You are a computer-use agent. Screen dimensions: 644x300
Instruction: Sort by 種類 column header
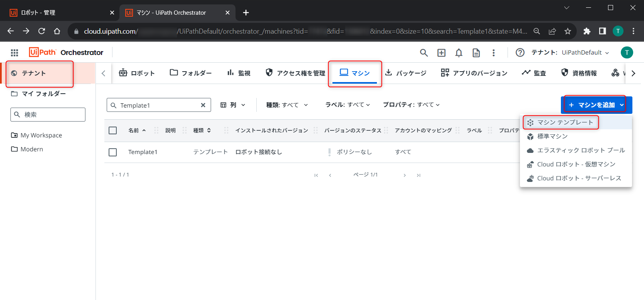pyautogui.click(x=202, y=130)
